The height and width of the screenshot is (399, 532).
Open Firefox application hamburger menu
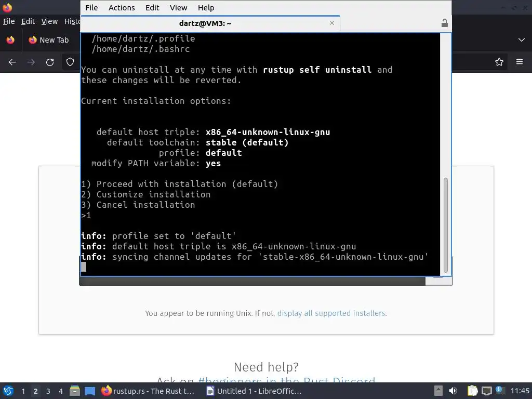tap(520, 62)
